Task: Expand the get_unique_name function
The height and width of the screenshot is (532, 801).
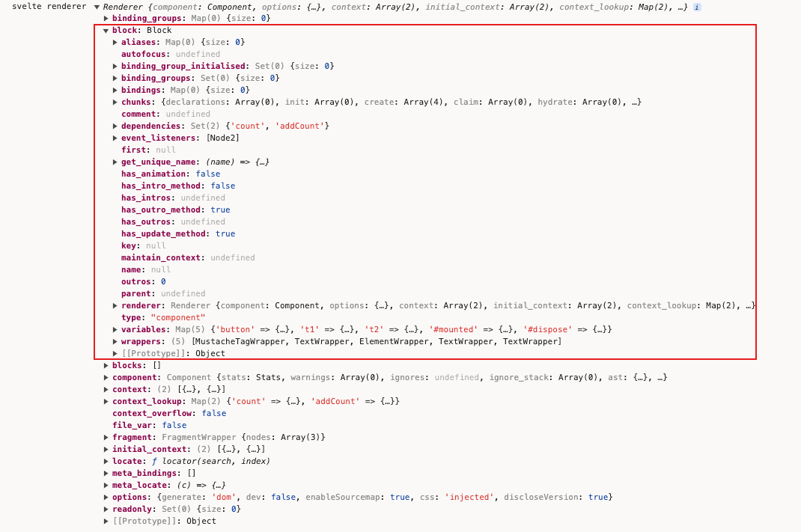Action: pyautogui.click(x=115, y=162)
